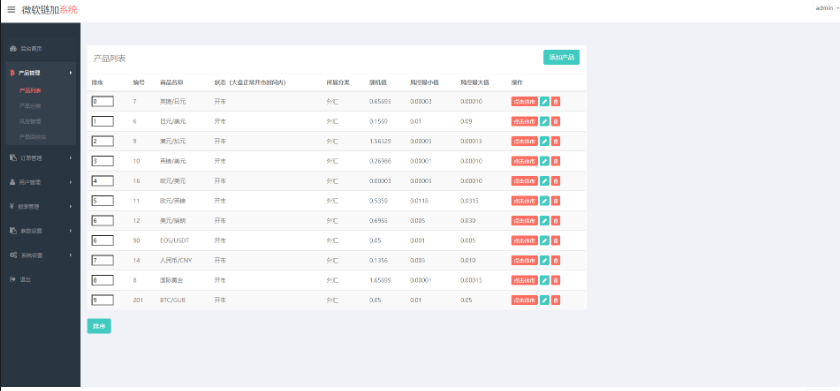Delete product number 7 with trash icon
This screenshot has height=391, width=840.
coord(556,101)
